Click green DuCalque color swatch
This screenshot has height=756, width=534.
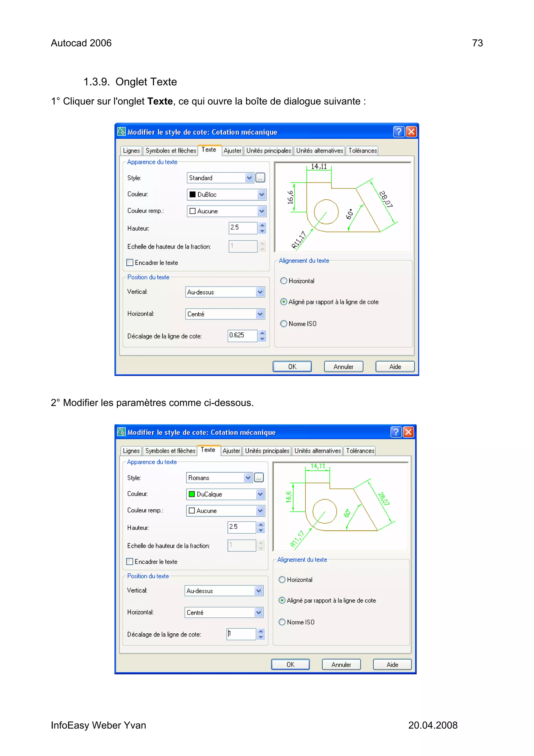pos(191,494)
